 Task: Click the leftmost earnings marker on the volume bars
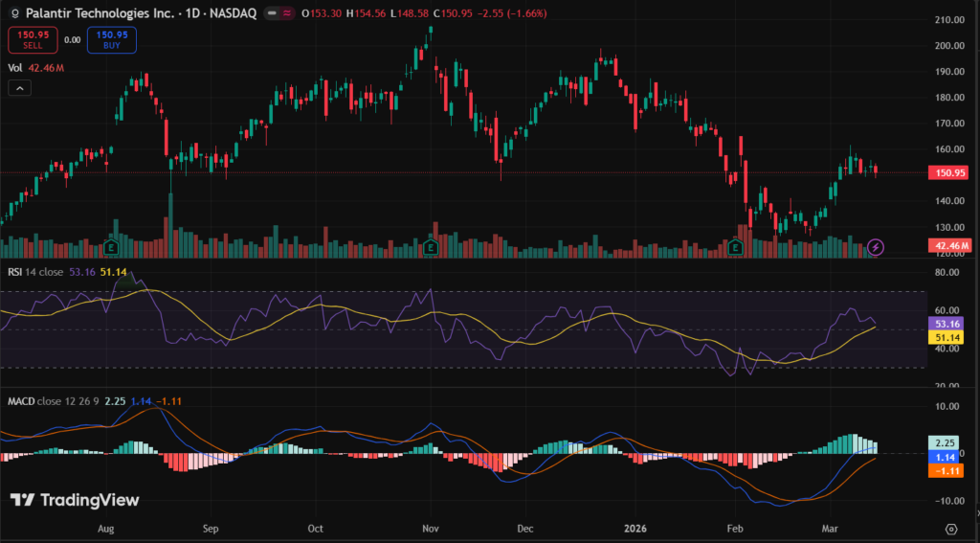click(111, 247)
